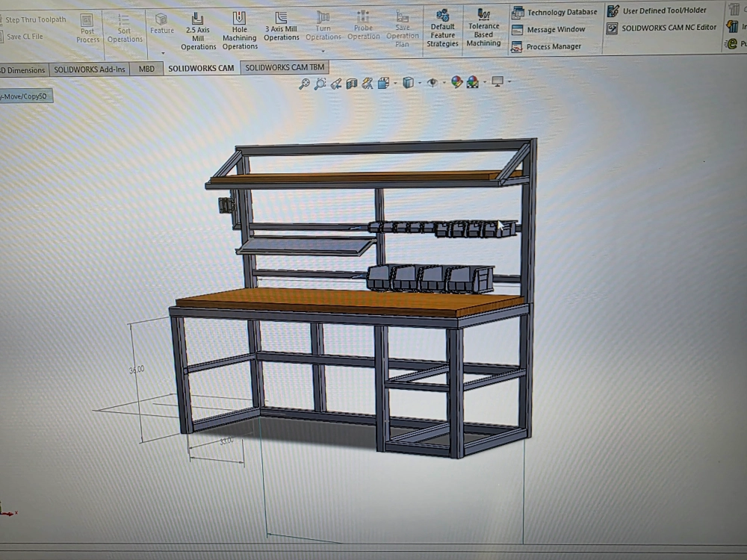The image size is (747, 560).
Task: Click the Edit Appearance color ball icon
Action: coord(456,83)
